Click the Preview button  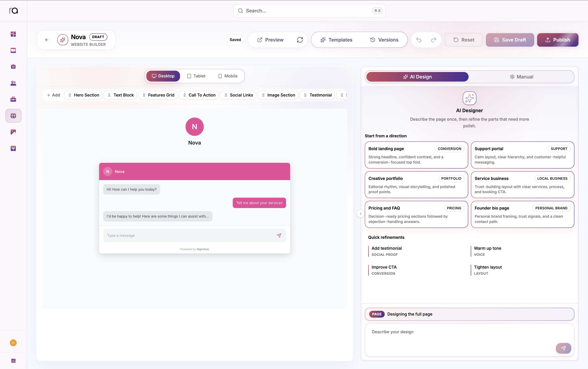[271, 40]
